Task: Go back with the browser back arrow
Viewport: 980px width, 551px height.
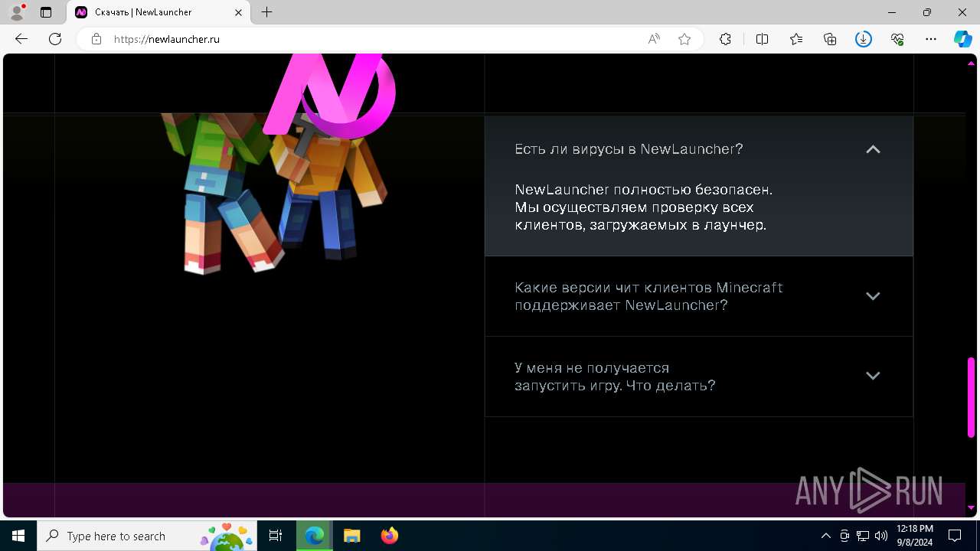Action: [21, 39]
